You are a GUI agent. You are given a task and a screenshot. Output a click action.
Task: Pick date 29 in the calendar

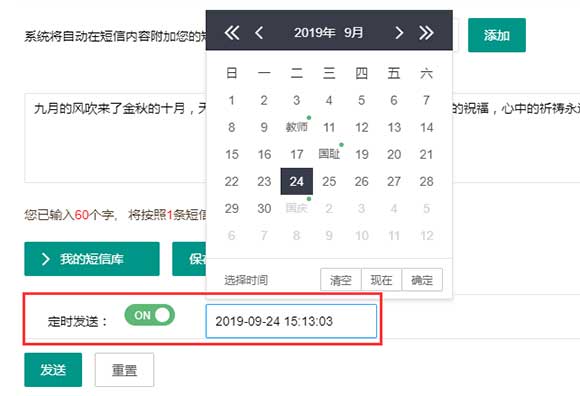[232, 208]
